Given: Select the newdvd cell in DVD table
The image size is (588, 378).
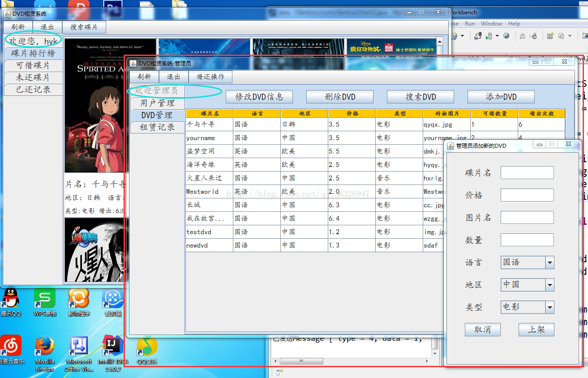Looking at the screenshot, I should click(210, 245).
